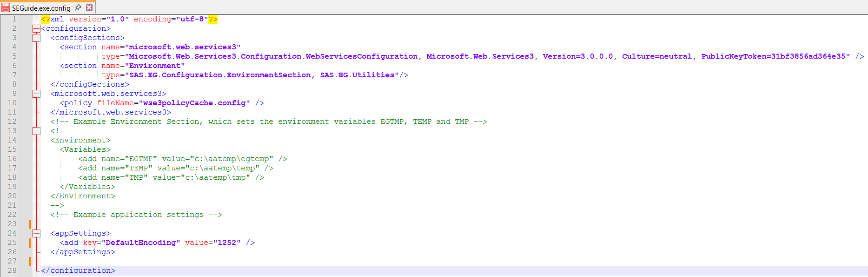Click the value '1252' on line 25

[x=227, y=243]
